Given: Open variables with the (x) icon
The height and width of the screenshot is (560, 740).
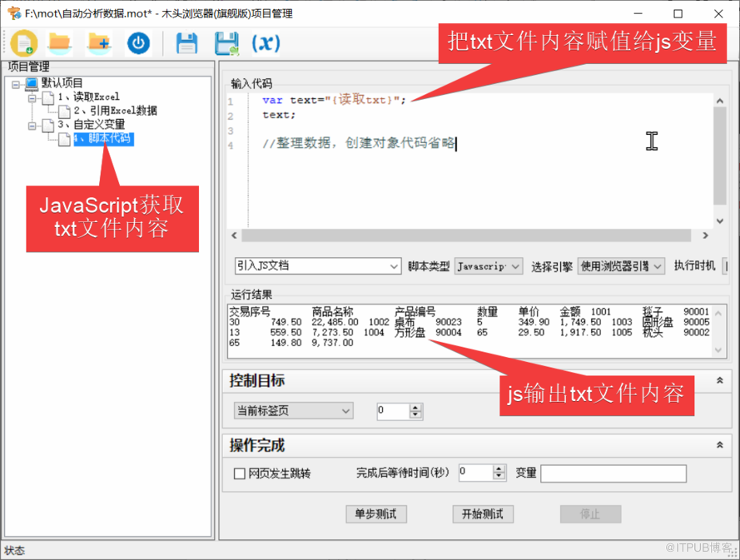Looking at the screenshot, I should pos(266,43).
